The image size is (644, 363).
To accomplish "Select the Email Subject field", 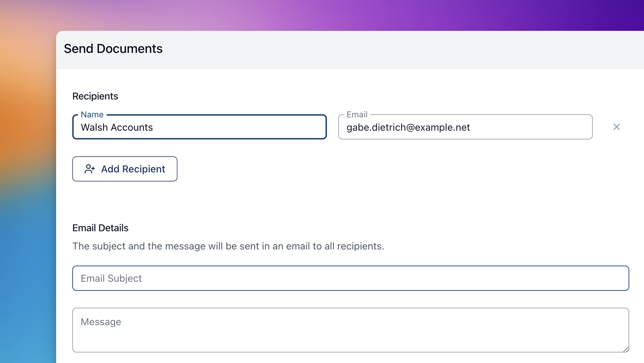I will point(351,278).
